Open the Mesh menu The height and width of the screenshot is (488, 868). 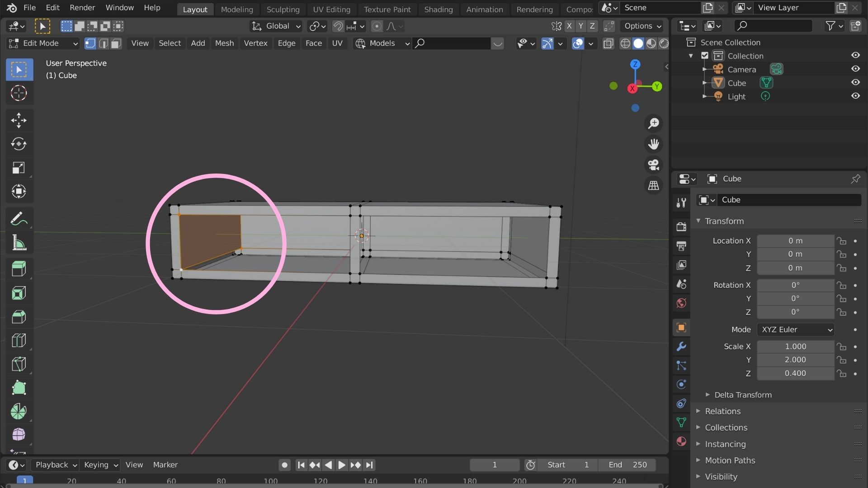(x=224, y=43)
